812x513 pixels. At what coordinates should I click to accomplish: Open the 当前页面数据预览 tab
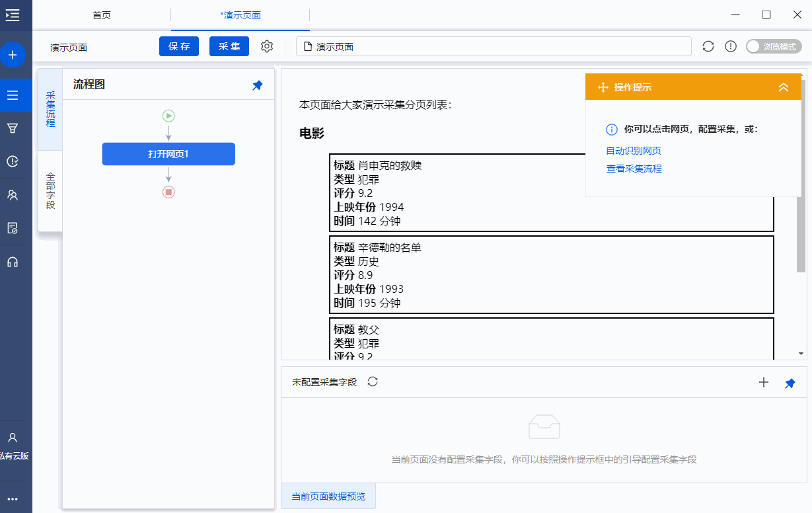(328, 496)
